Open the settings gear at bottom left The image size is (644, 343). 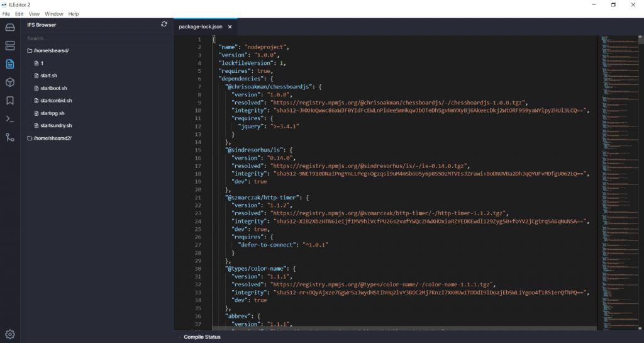(9, 334)
